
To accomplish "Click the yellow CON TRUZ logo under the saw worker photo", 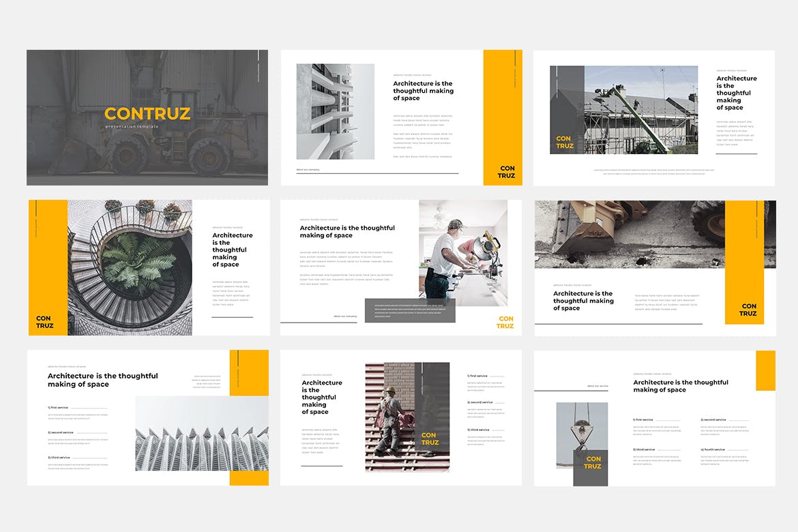I will (505, 323).
